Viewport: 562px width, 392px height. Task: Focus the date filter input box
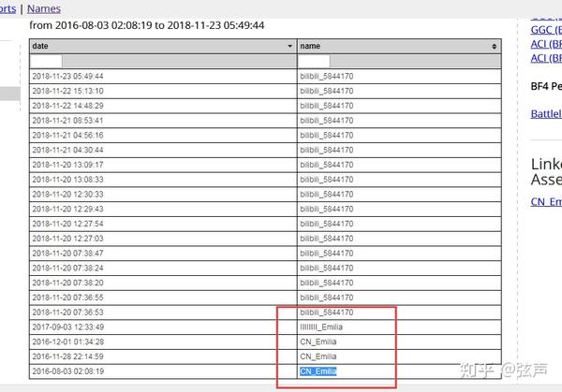tap(46, 61)
